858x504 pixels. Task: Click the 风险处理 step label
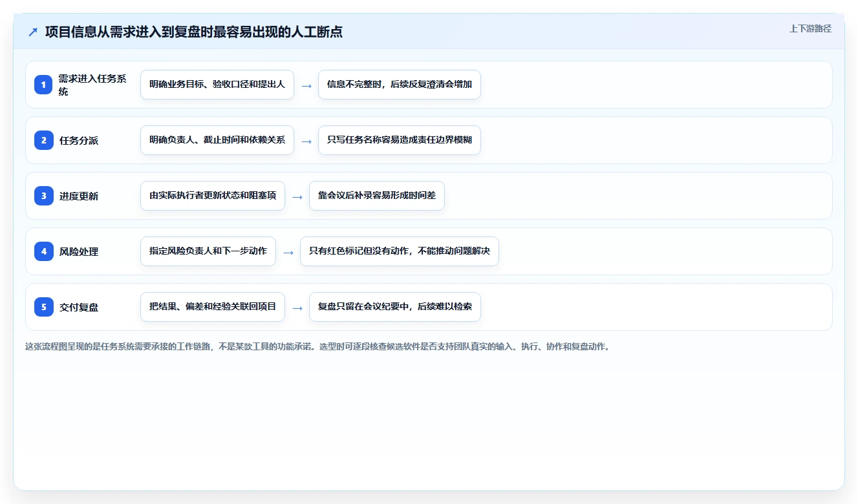(x=79, y=251)
